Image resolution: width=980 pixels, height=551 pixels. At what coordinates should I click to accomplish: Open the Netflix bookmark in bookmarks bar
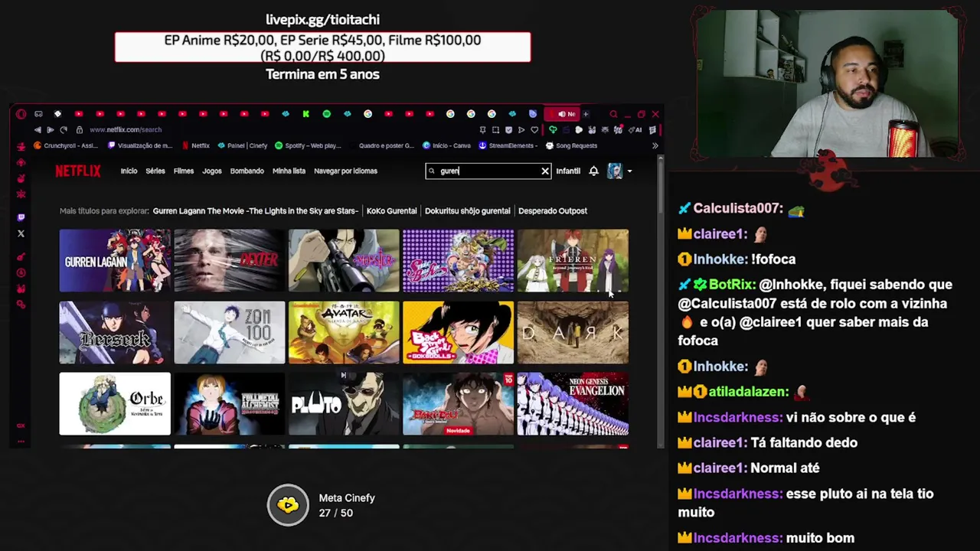click(x=196, y=145)
